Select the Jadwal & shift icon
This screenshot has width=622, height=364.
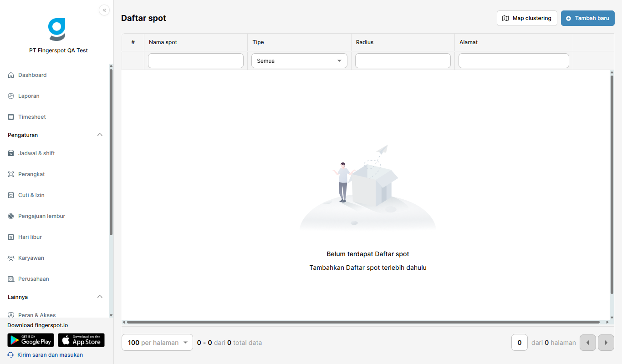tap(11, 153)
